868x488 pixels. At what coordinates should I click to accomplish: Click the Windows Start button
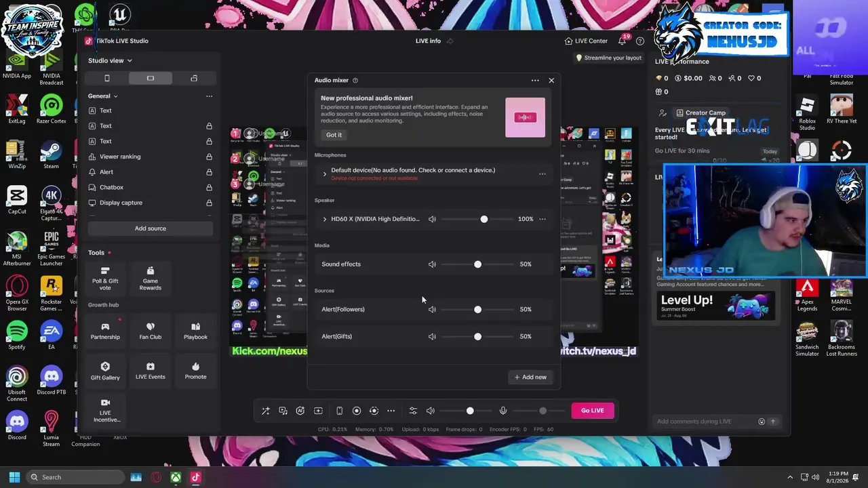tap(14, 477)
